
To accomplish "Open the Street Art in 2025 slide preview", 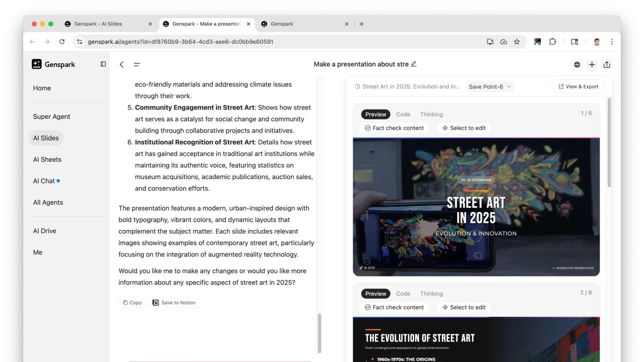I will tap(476, 207).
